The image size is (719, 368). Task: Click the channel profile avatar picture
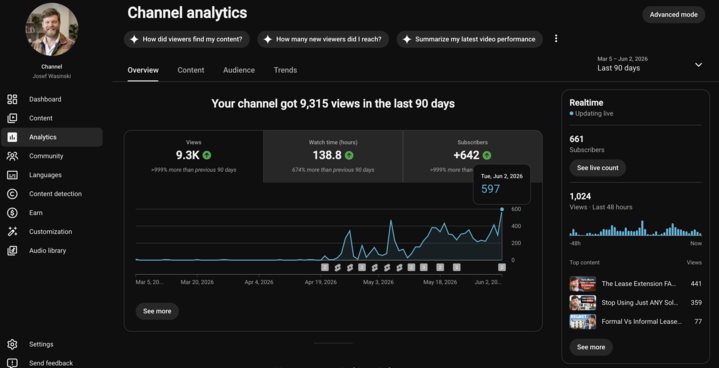[x=51, y=29]
